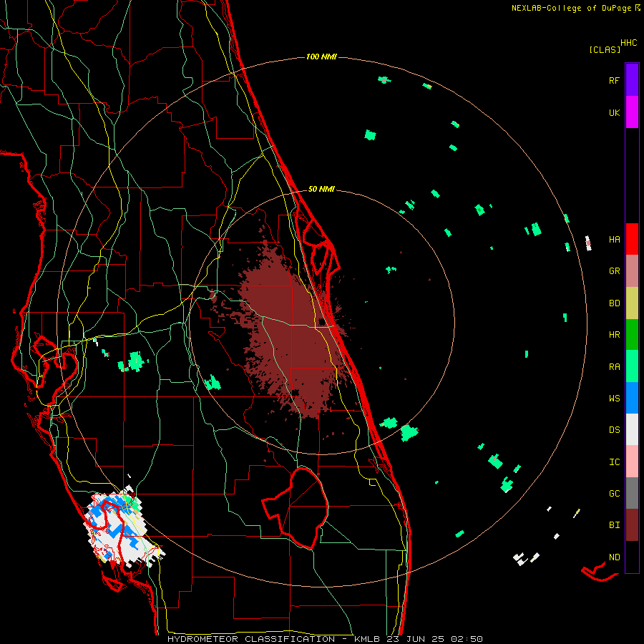Click the HHC product code label

(629, 43)
